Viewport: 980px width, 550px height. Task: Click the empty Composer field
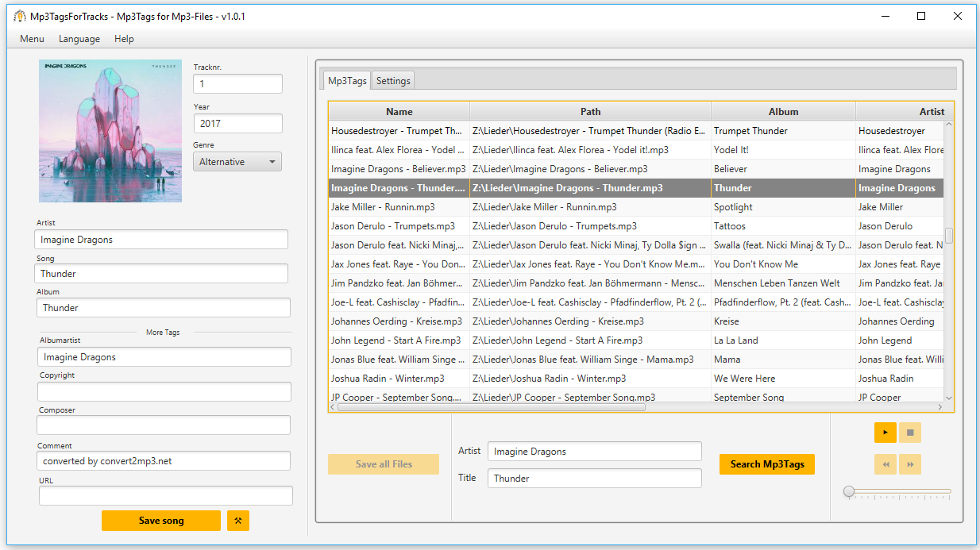click(x=164, y=425)
